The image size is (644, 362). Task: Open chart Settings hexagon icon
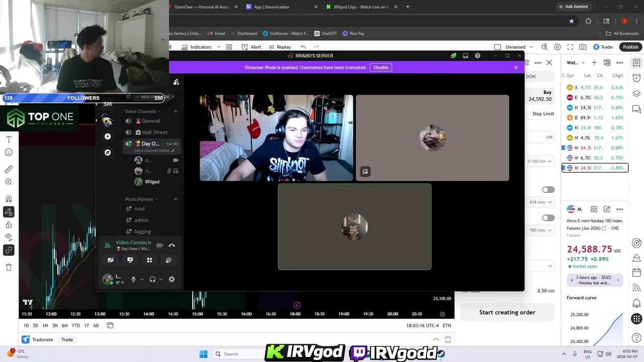557,47
